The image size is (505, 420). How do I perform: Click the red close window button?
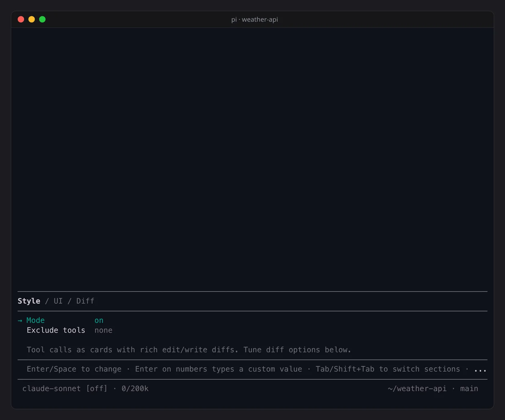point(21,19)
